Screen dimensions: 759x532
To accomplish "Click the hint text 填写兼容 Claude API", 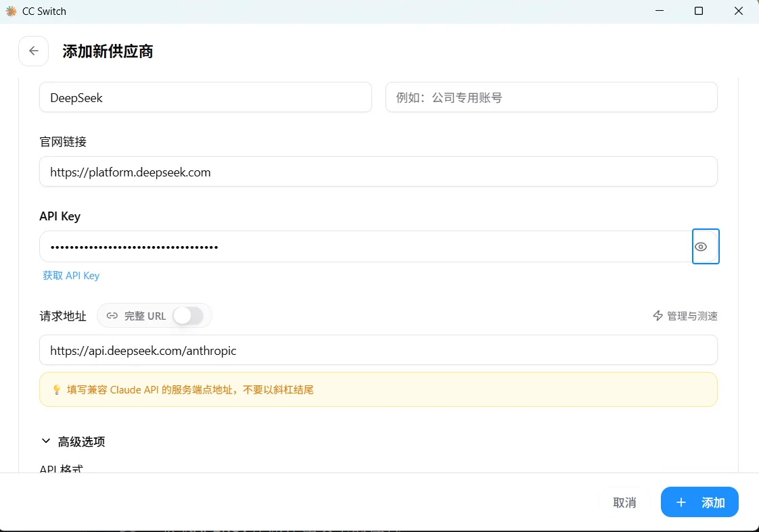I will tap(189, 390).
